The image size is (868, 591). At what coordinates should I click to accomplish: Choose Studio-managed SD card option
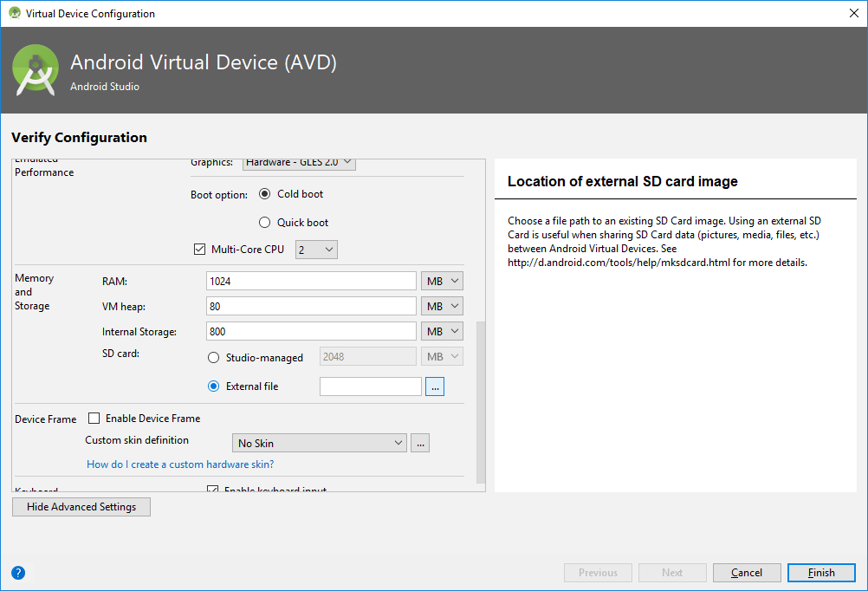214,357
